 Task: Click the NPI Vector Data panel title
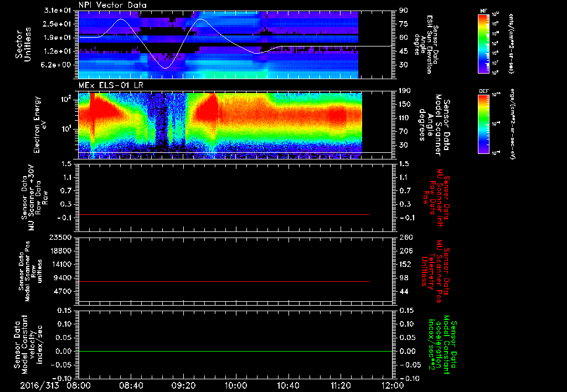tap(112, 5)
